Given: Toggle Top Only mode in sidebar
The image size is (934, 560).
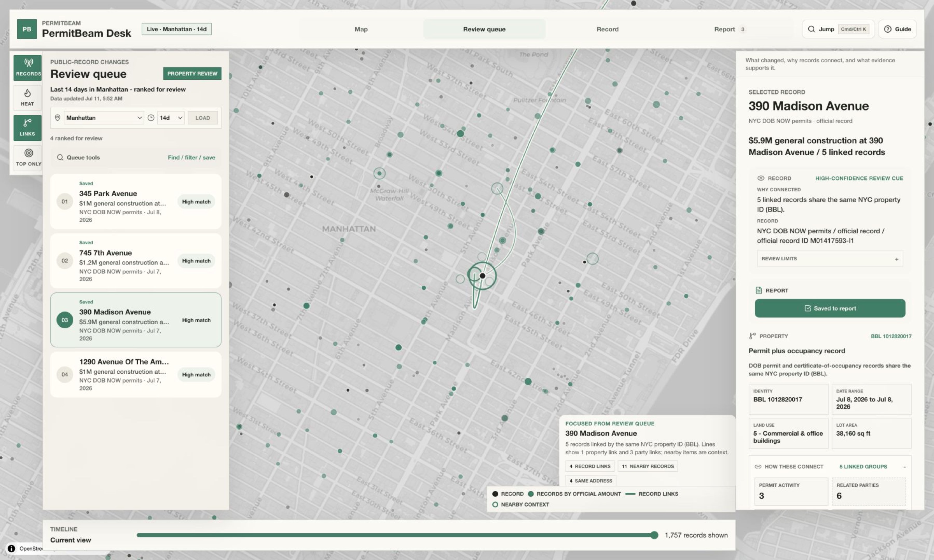Looking at the screenshot, I should [x=28, y=157].
